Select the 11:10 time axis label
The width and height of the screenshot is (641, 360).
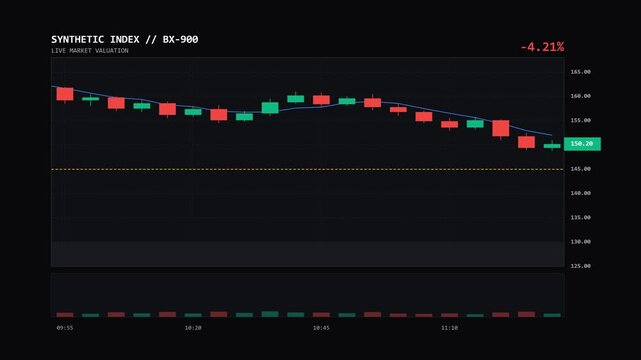(x=449, y=328)
